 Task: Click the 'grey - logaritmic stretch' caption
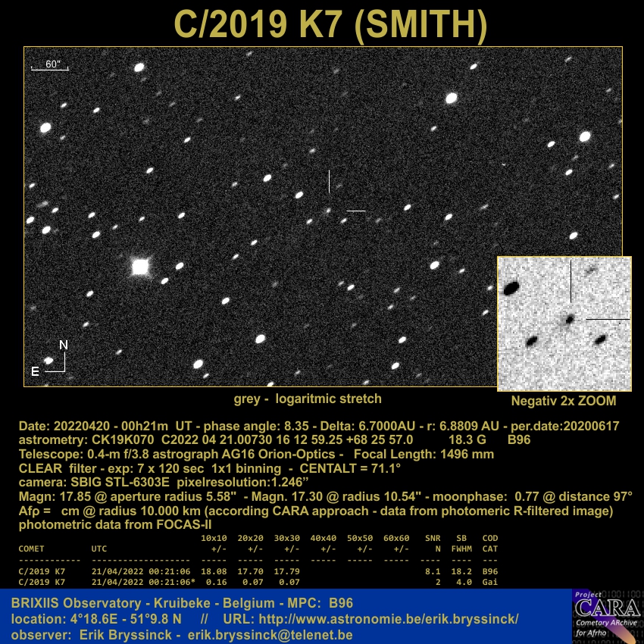point(308,399)
